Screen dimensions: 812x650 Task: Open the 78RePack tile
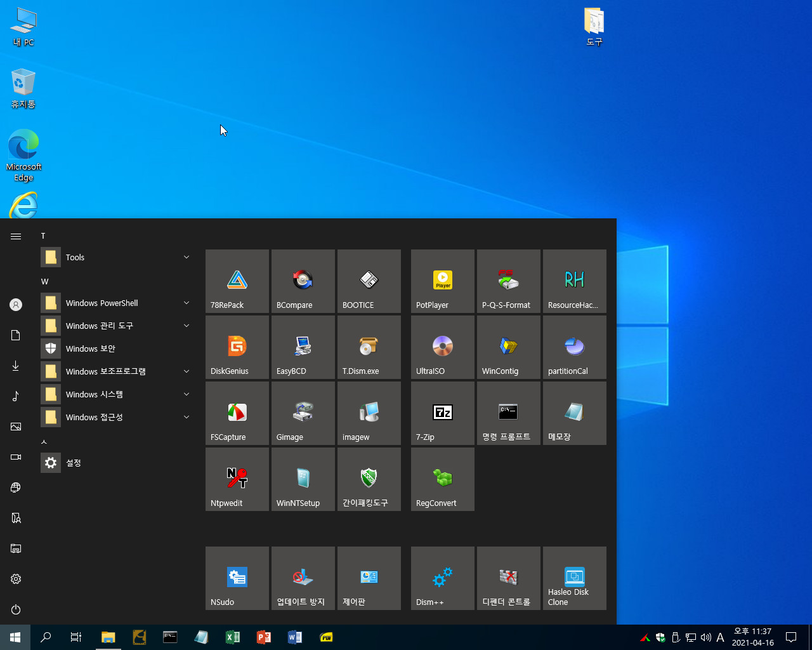tap(237, 281)
